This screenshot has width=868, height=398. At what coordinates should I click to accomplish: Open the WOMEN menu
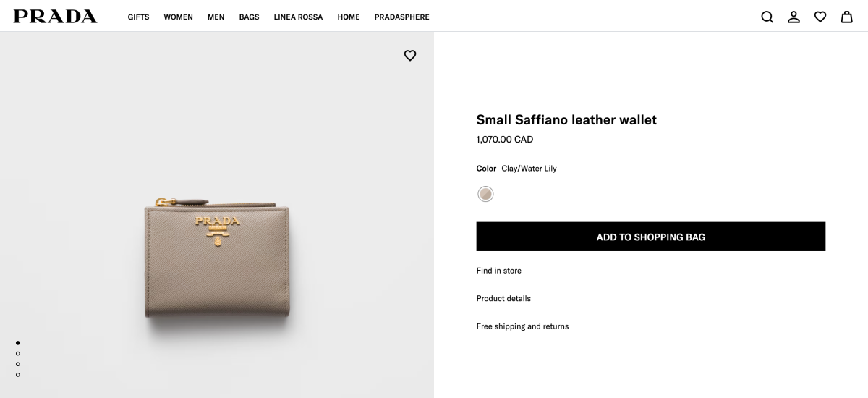tap(178, 17)
